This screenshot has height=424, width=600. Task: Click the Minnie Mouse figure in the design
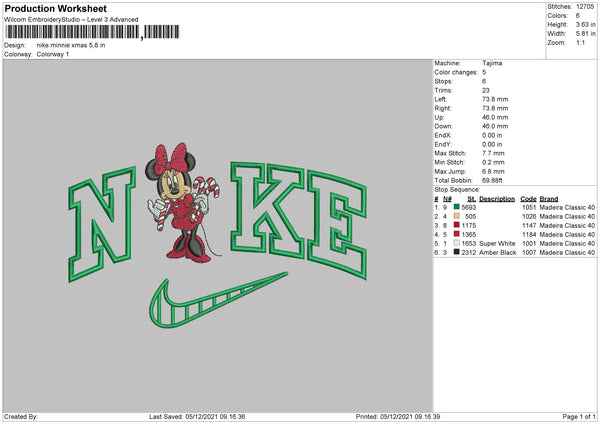(x=182, y=203)
